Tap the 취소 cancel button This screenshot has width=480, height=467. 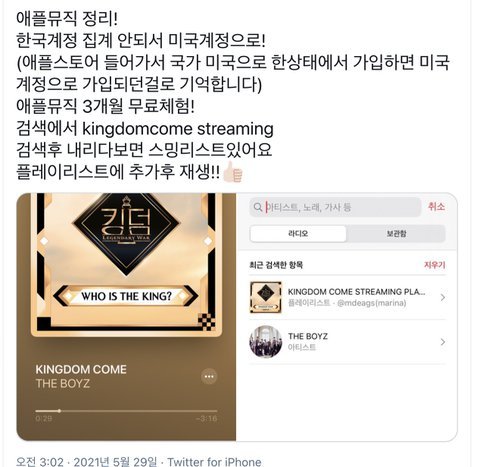pyautogui.click(x=436, y=207)
